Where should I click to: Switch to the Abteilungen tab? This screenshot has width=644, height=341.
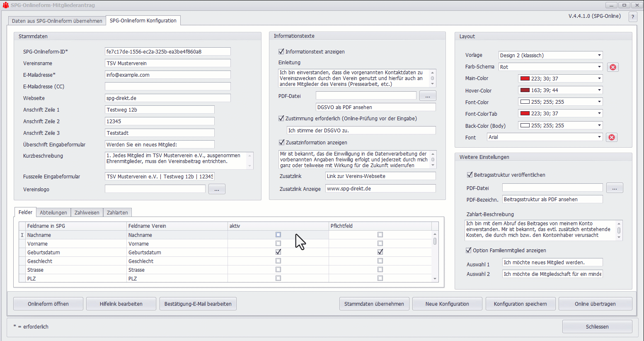pyautogui.click(x=53, y=212)
